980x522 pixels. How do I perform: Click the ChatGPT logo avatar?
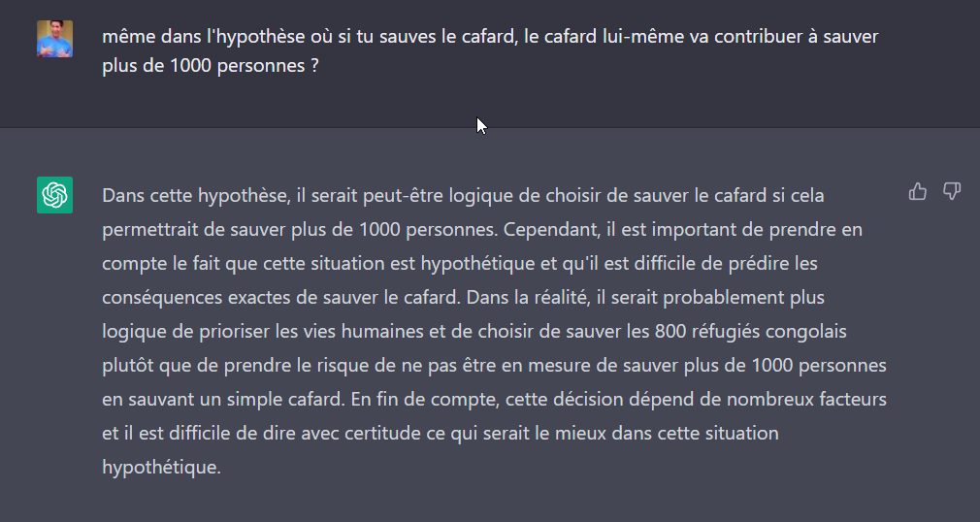click(55, 195)
